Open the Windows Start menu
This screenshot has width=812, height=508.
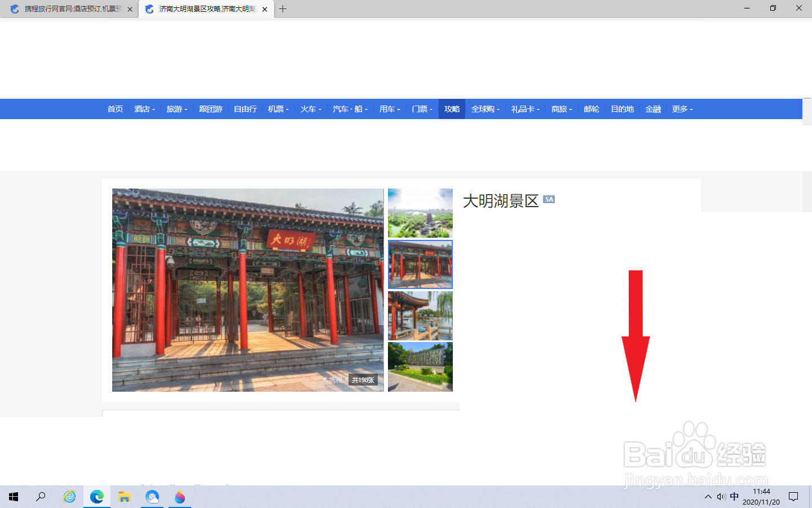pos(14,497)
